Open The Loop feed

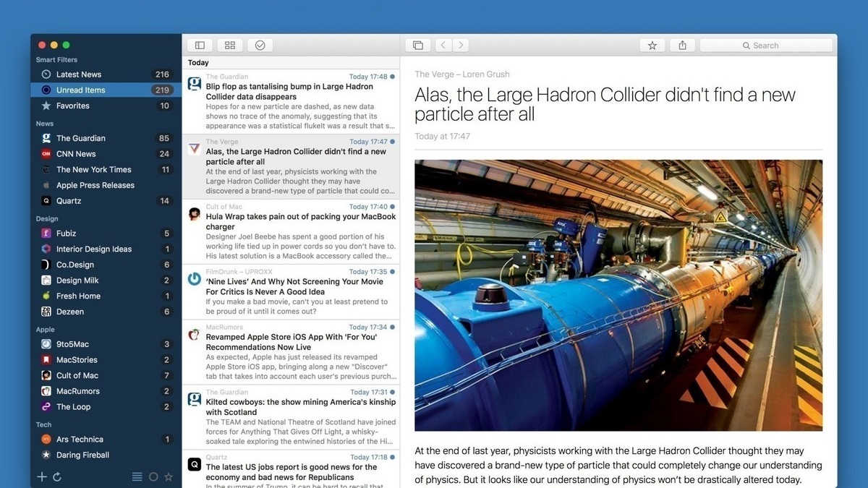coord(106,407)
